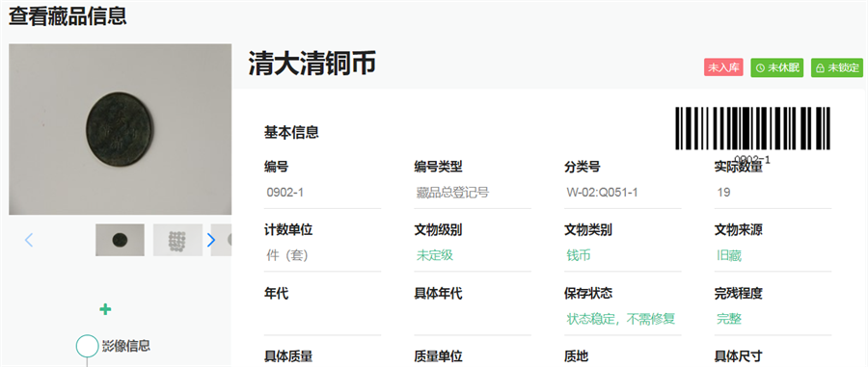Click the 未休眠 status button
868x367 pixels.
[x=776, y=67]
